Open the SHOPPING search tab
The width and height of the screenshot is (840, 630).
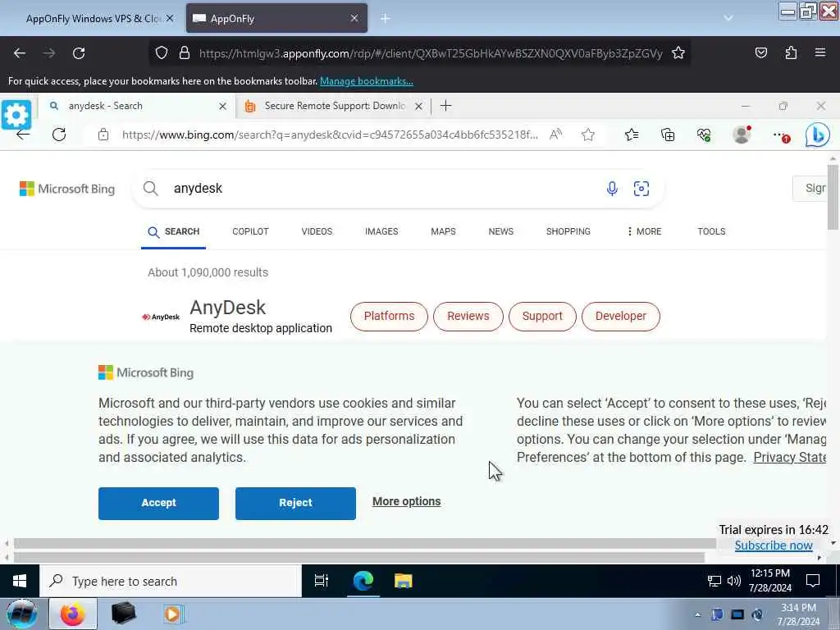(x=568, y=231)
